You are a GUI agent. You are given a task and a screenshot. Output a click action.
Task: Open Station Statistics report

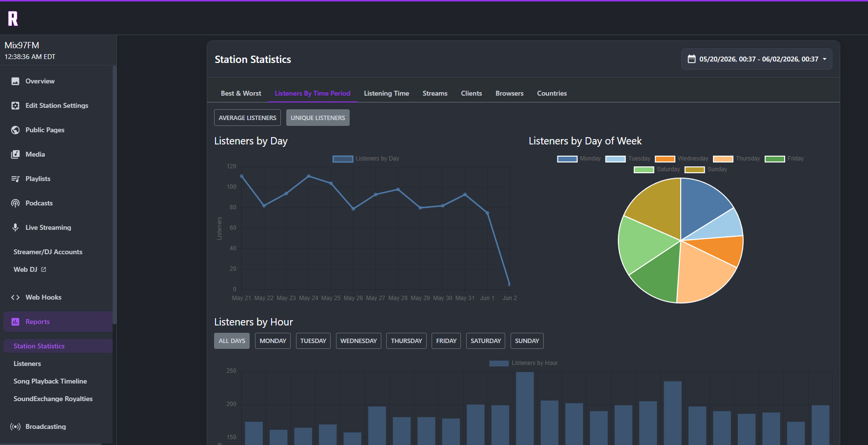[x=58, y=346]
